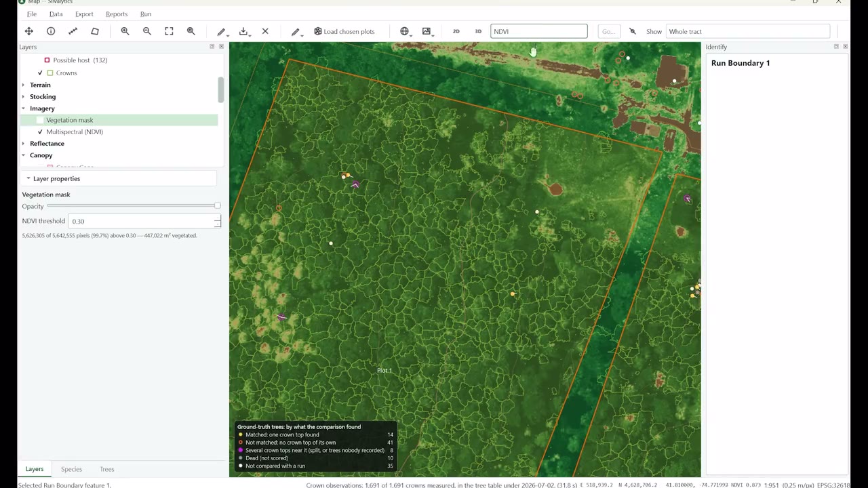This screenshot has height=488, width=868.
Task: Toggle the Crowns layer checkbox
Action: tap(40, 73)
